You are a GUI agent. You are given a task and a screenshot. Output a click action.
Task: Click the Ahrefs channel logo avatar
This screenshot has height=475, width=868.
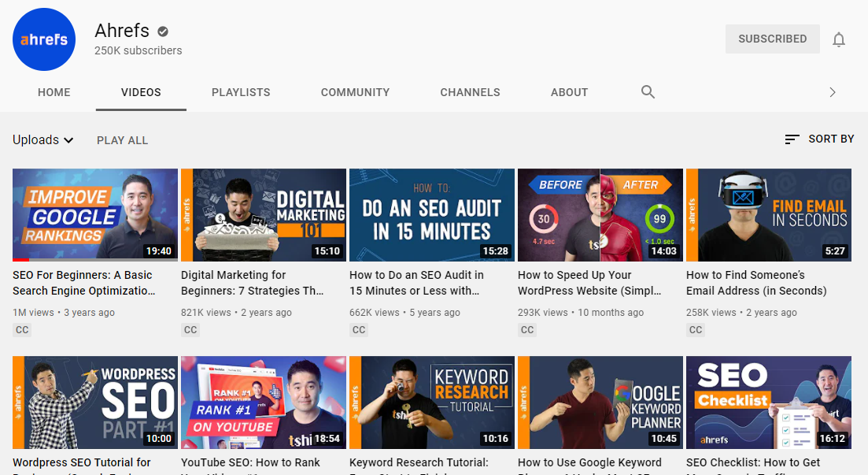[x=44, y=39]
